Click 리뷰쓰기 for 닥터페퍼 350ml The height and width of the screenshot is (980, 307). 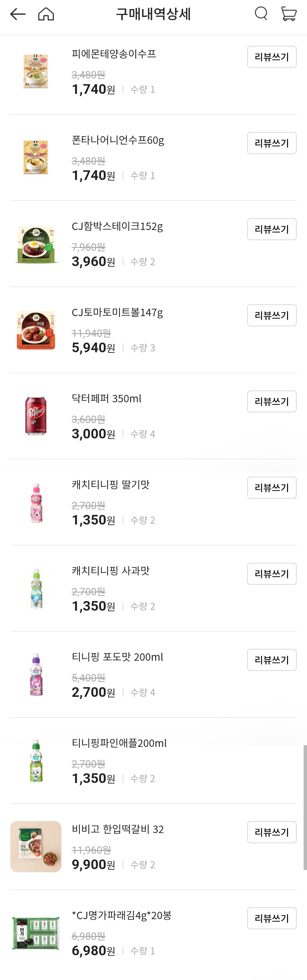pos(272,401)
